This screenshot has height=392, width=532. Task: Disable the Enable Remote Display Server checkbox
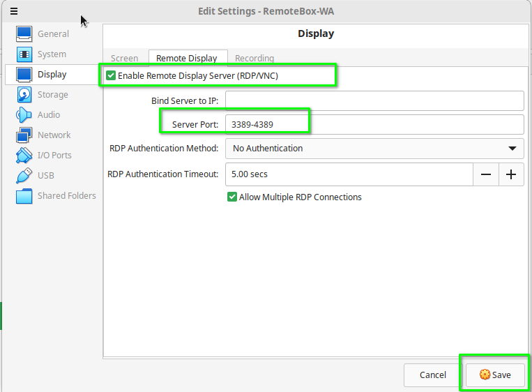(111, 75)
